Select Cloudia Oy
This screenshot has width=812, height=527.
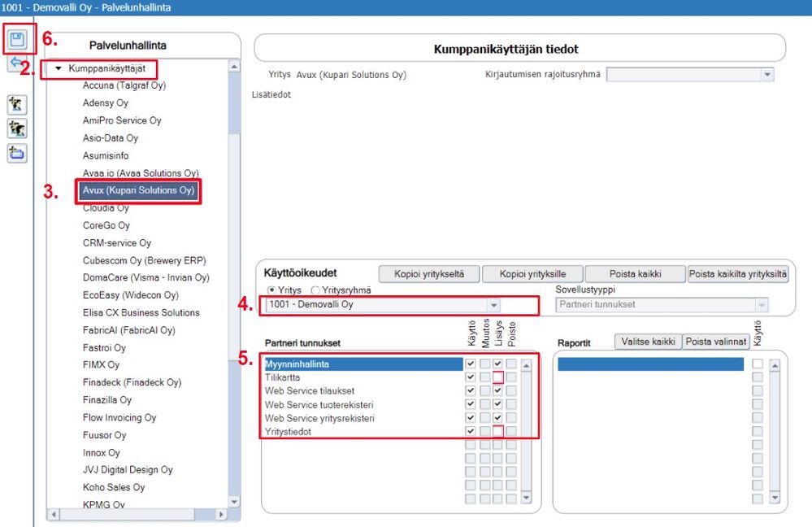tap(106, 208)
